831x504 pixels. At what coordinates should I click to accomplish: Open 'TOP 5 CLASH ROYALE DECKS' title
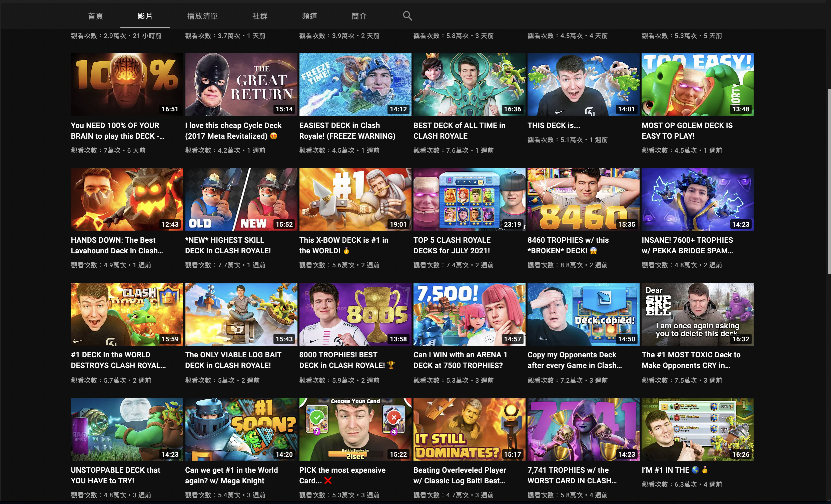pyautogui.click(x=452, y=245)
